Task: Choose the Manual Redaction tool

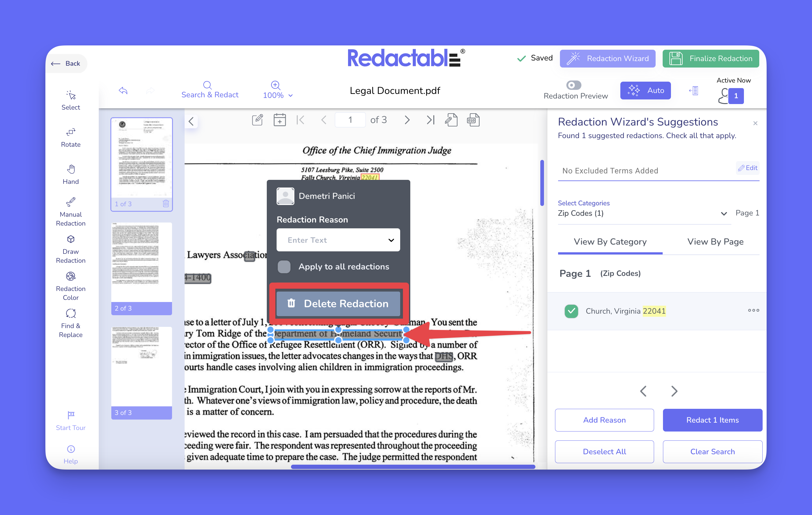Action: click(71, 211)
